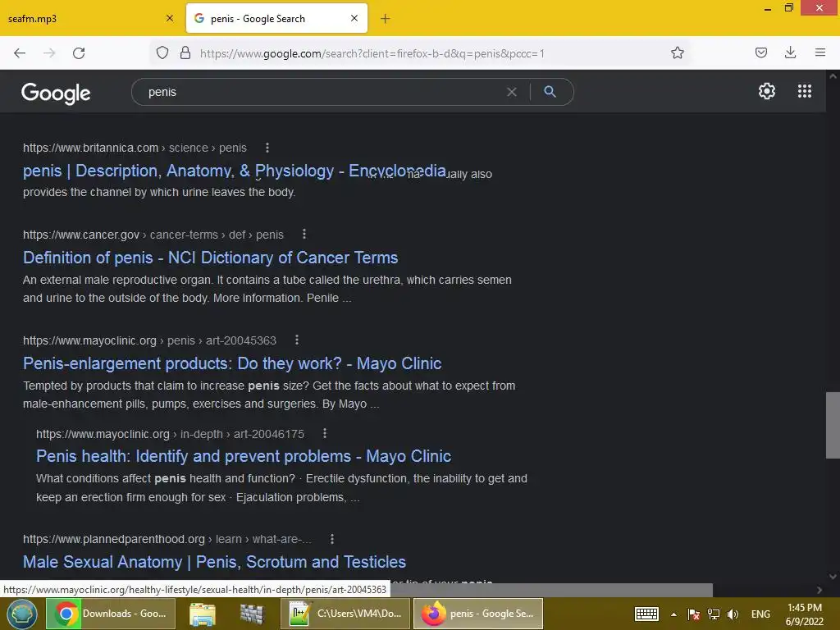Screen dimensions: 840x630
Task: Click the magnifier search button
Action: [550, 92]
